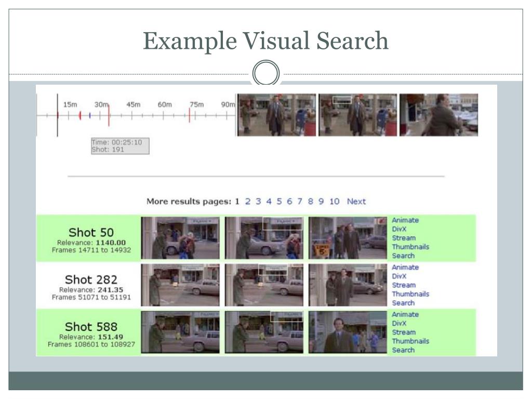This screenshot has width=532, height=399.
Task: Click red timeline marker near 75m
Action: [x=189, y=115]
